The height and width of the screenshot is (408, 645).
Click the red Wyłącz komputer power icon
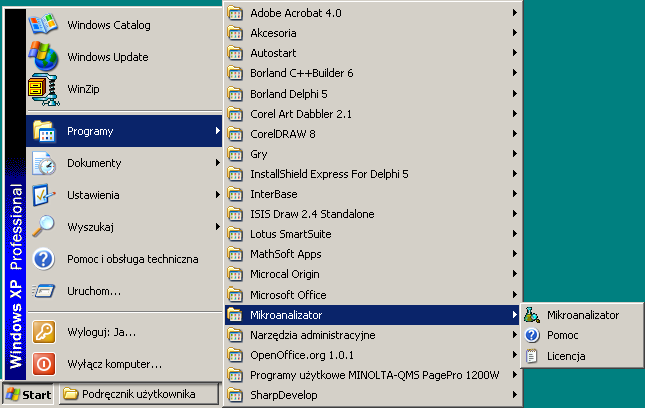tap(44, 364)
